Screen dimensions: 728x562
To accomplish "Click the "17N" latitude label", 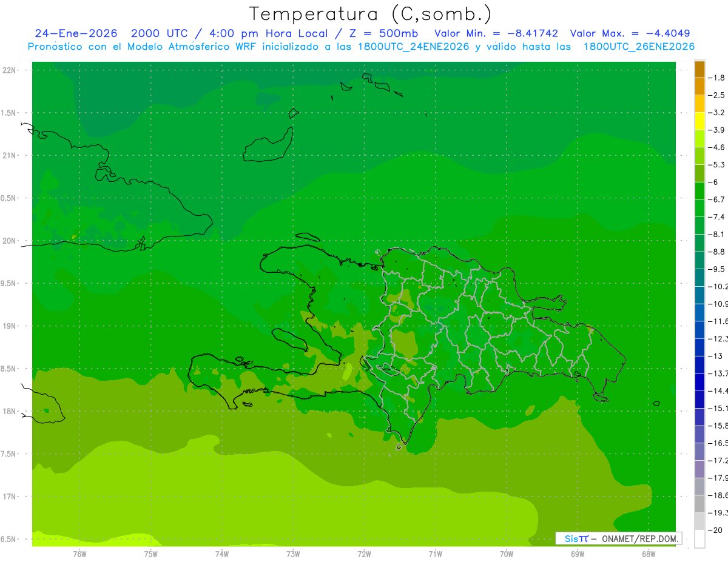I will [10, 497].
